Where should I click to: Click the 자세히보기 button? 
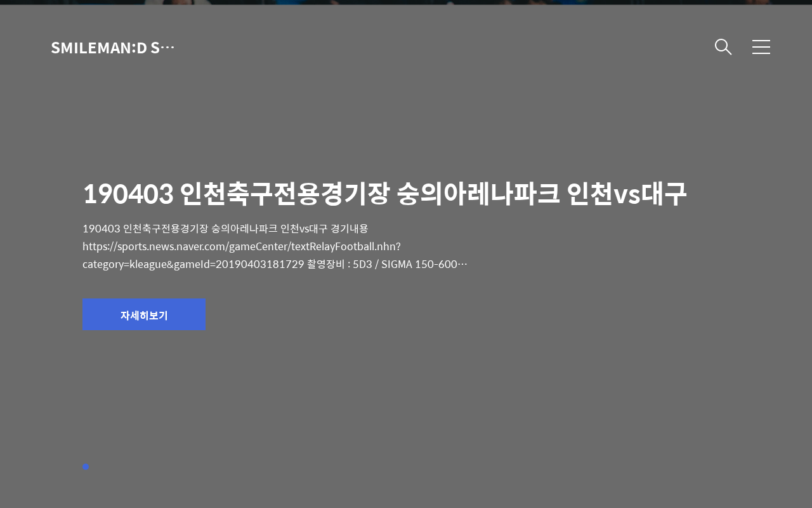click(144, 314)
